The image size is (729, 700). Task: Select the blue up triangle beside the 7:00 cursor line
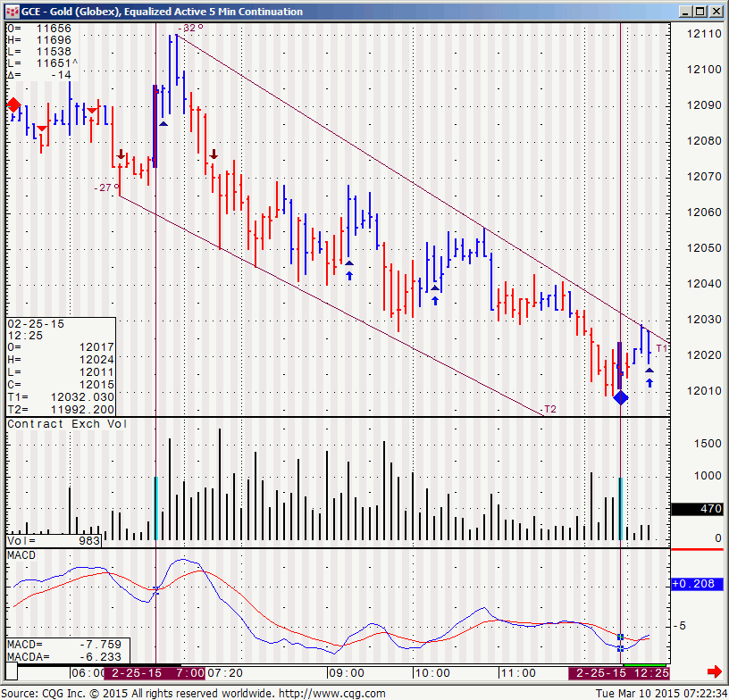pyautogui.click(x=163, y=123)
